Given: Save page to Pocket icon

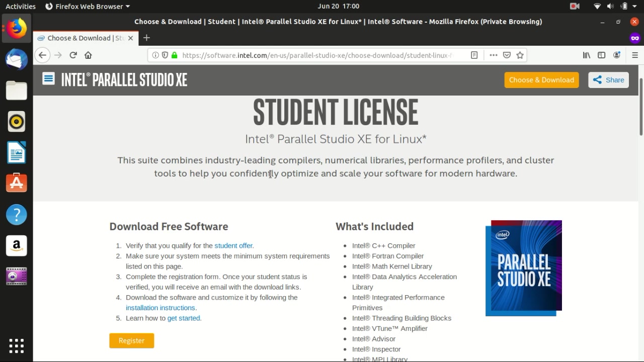Looking at the screenshot, I should click(507, 55).
